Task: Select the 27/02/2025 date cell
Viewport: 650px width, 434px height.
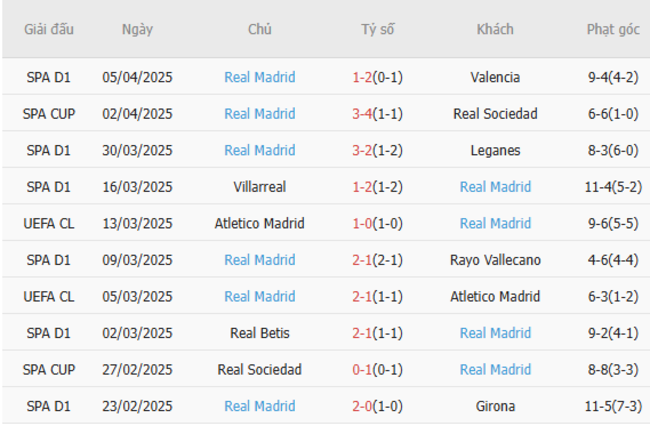Action: [137, 370]
